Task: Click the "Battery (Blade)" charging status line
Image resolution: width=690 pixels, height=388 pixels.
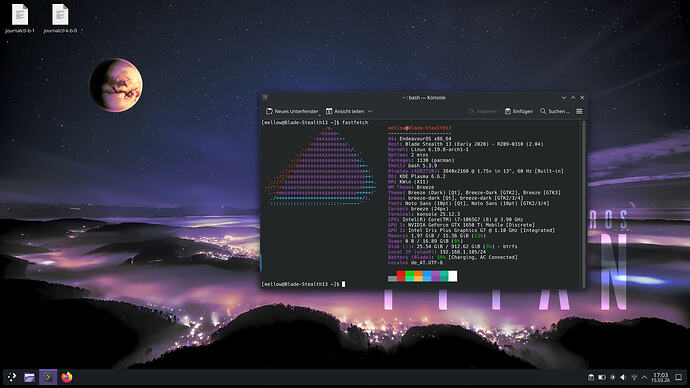Action: 452,257
